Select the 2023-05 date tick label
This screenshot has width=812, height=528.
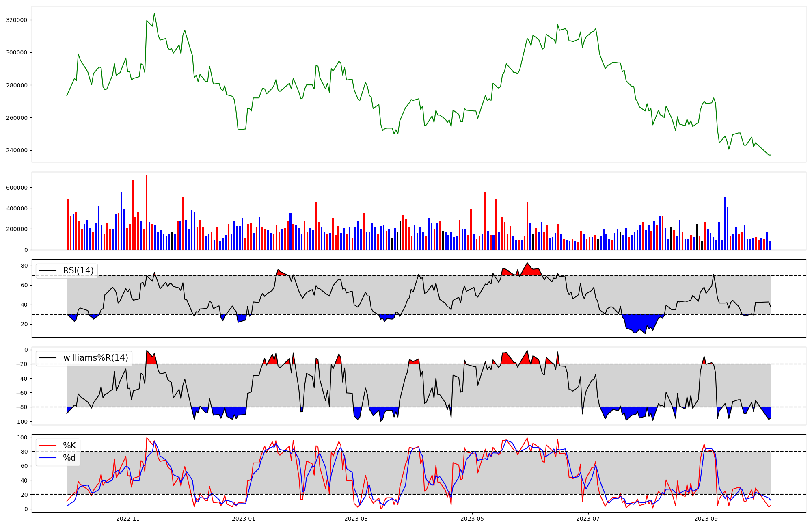472,519
